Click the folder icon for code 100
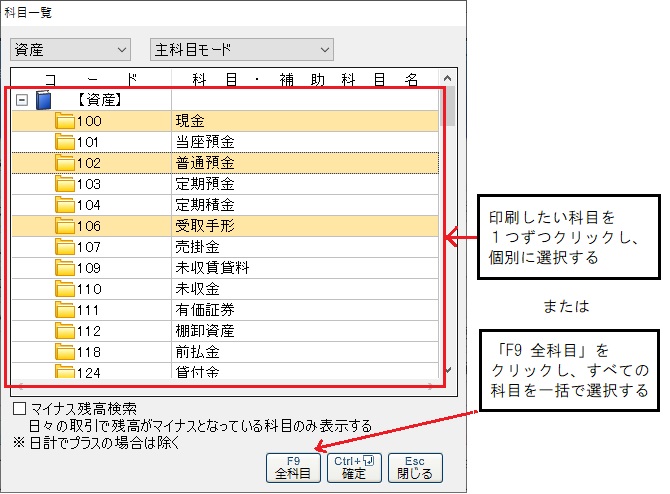The image size is (670, 494). [66, 121]
